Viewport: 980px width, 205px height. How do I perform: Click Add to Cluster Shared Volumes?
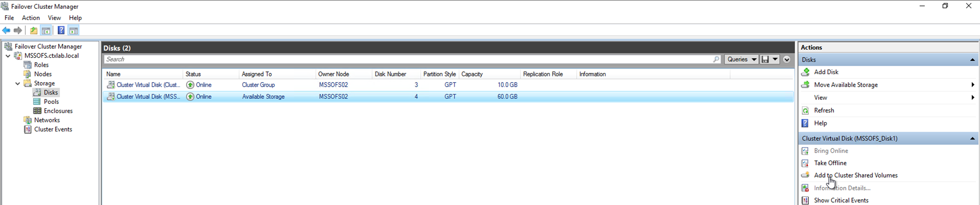[x=855, y=175]
